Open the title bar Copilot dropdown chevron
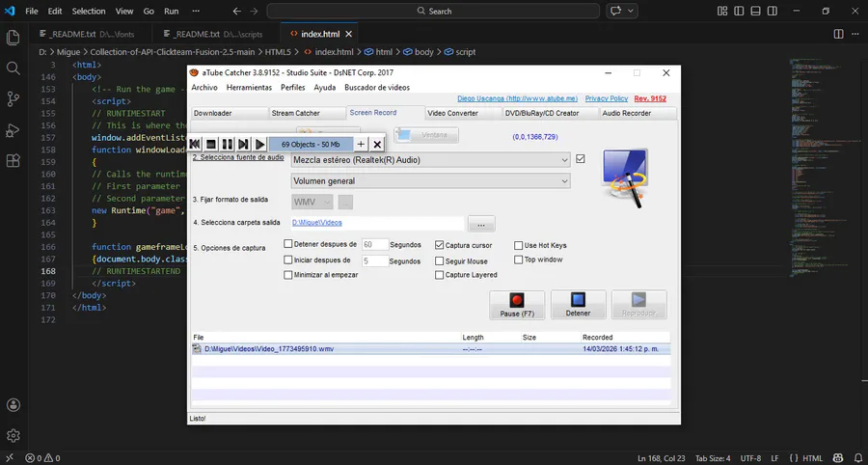The width and height of the screenshot is (868, 465). [x=631, y=11]
